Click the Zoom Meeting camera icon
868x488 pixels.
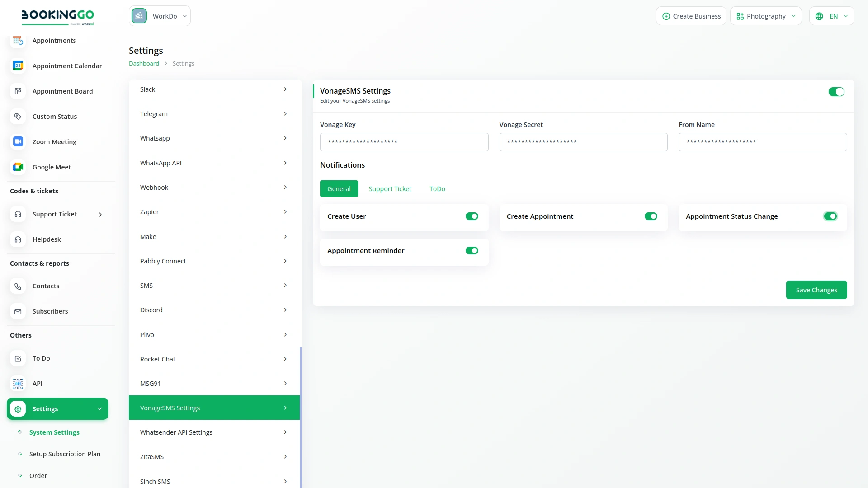point(18,142)
